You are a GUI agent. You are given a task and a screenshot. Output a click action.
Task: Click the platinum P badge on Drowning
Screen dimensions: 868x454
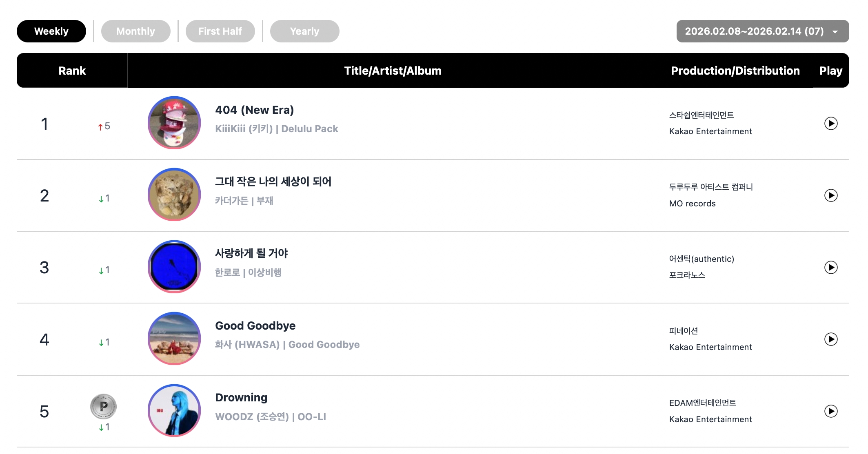[103, 406]
